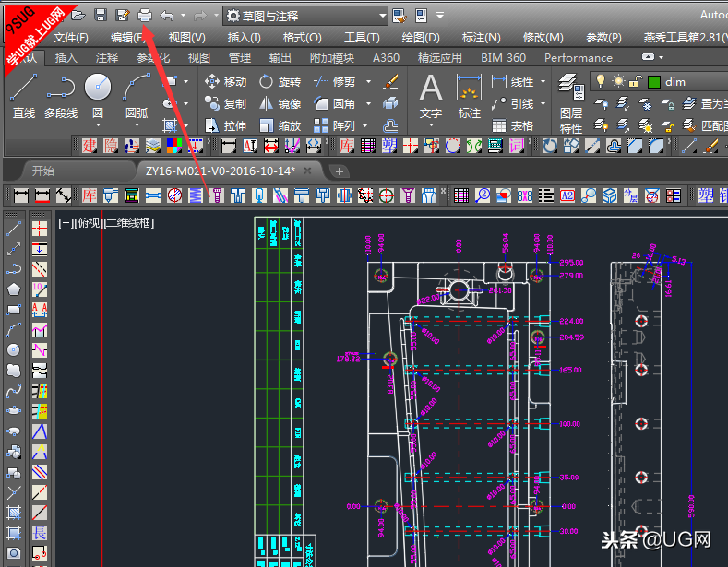728x567 pixels.
Task: Switch to the Performance ribbon tab
Action: click(x=578, y=57)
